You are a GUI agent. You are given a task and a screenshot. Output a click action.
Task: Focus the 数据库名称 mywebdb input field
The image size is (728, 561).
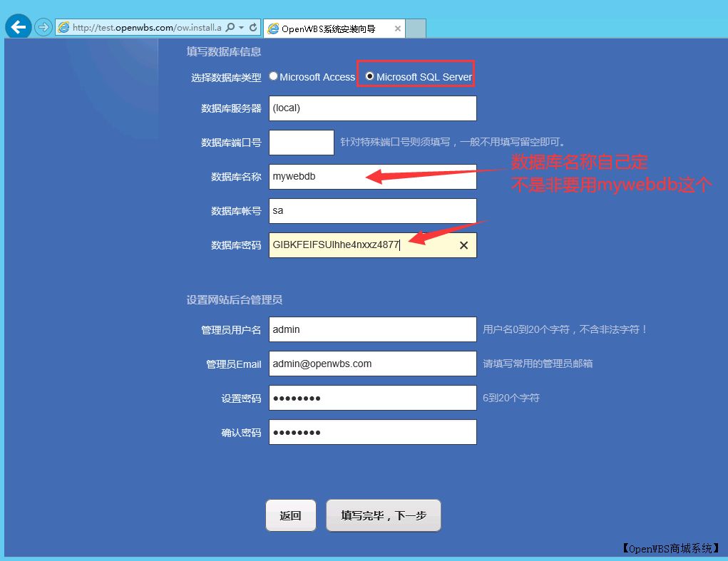[372, 176]
